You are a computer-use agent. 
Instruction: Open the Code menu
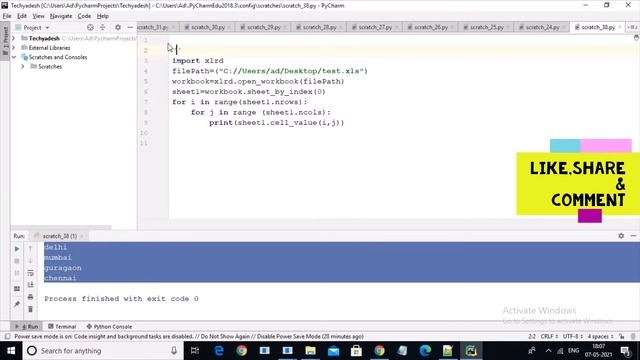[84, 16]
